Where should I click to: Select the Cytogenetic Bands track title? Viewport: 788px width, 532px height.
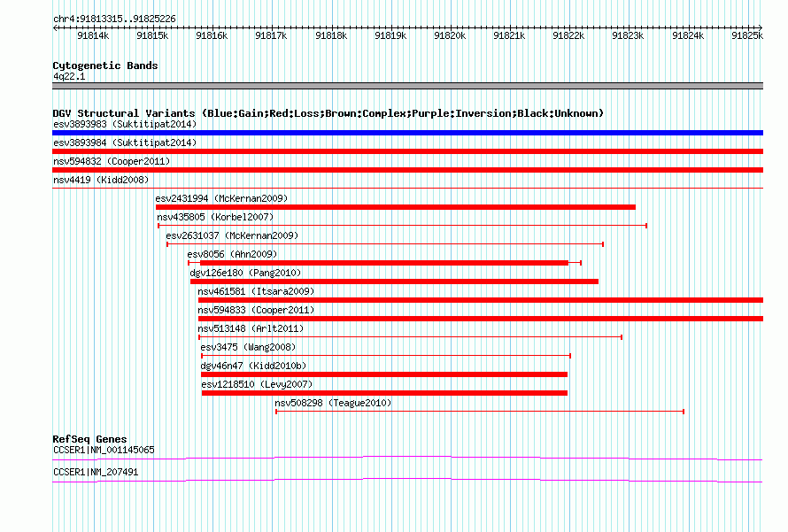[105, 66]
